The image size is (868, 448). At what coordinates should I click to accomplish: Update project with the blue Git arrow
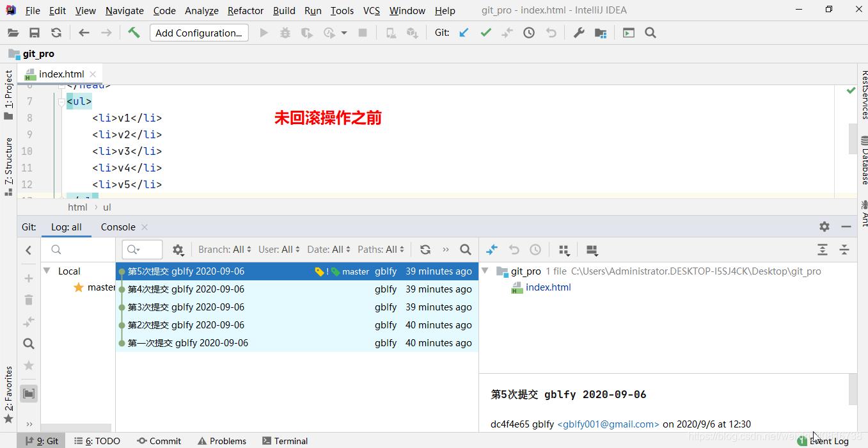tap(464, 33)
